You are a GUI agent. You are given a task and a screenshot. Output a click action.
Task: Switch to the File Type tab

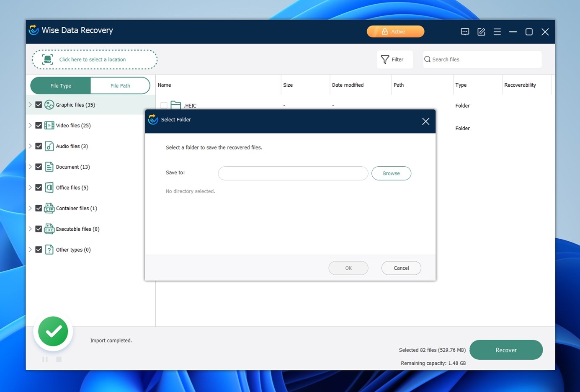[x=61, y=85]
